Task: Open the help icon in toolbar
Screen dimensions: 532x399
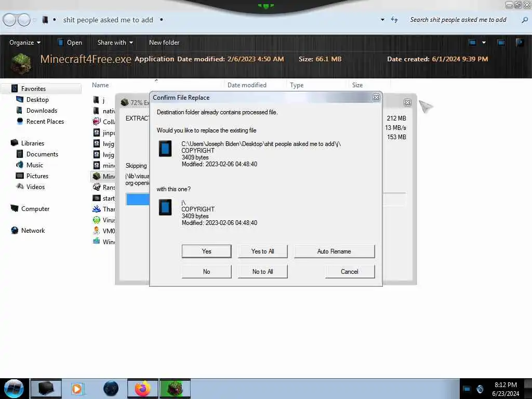Action: 520,43
